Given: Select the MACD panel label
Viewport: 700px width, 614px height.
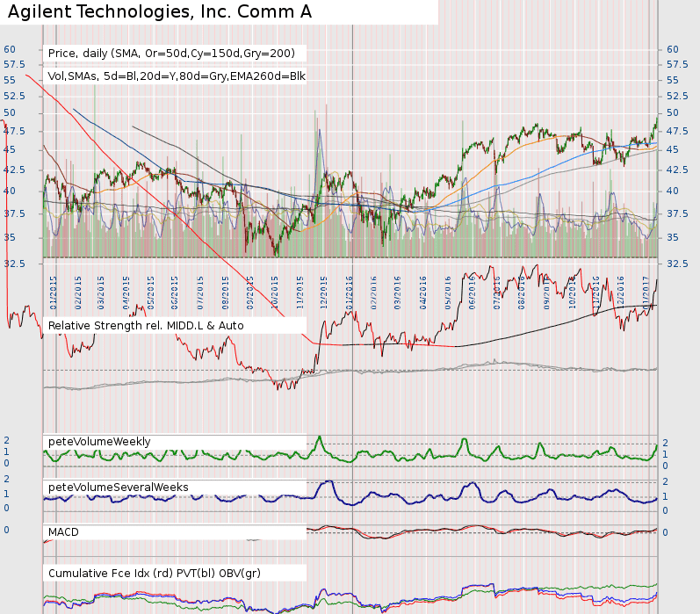Looking at the screenshot, I should (x=63, y=532).
